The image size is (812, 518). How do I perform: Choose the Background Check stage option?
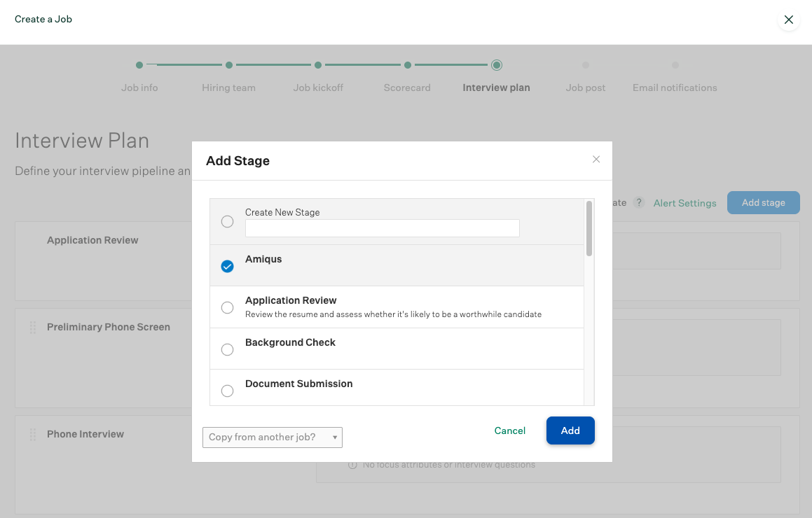coord(227,349)
